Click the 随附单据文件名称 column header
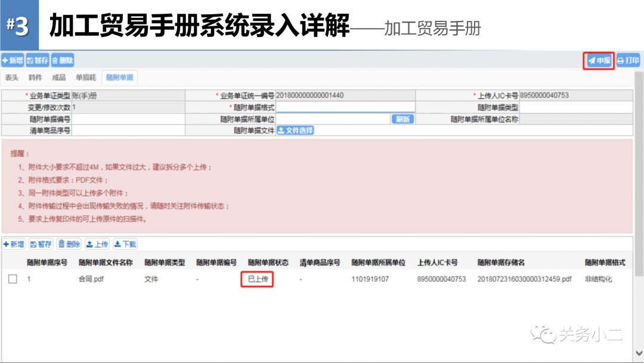Screen dimensions: 644x363 [x=106, y=262]
